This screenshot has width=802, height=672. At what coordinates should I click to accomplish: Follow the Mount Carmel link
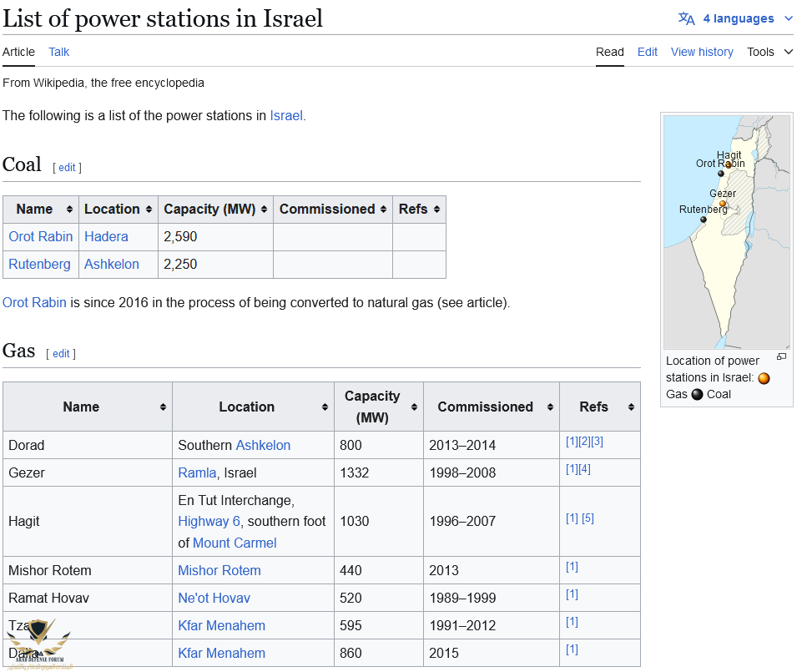coord(235,543)
